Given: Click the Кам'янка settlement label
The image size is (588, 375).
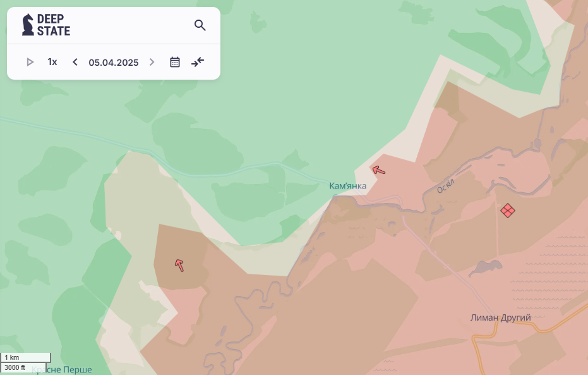Looking at the screenshot, I should [x=347, y=186].
